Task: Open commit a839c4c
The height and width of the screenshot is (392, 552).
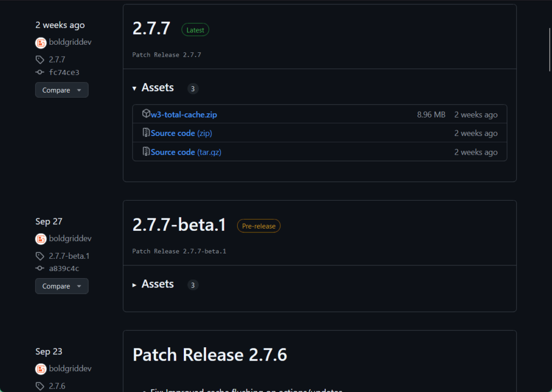Action: click(x=64, y=269)
